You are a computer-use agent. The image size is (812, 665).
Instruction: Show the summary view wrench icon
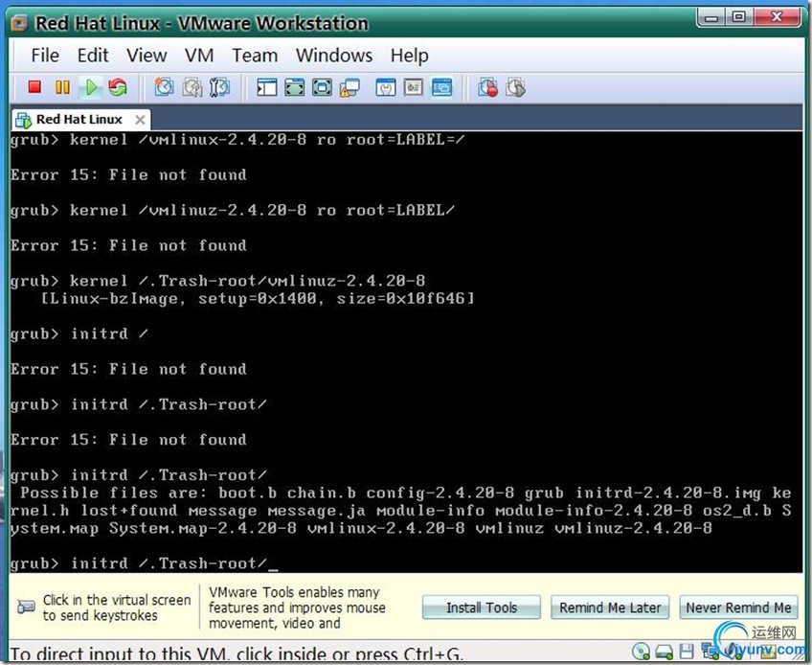[386, 87]
